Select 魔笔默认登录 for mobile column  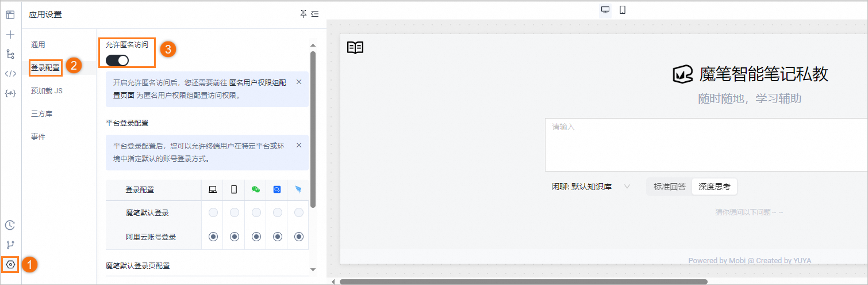[x=235, y=213]
